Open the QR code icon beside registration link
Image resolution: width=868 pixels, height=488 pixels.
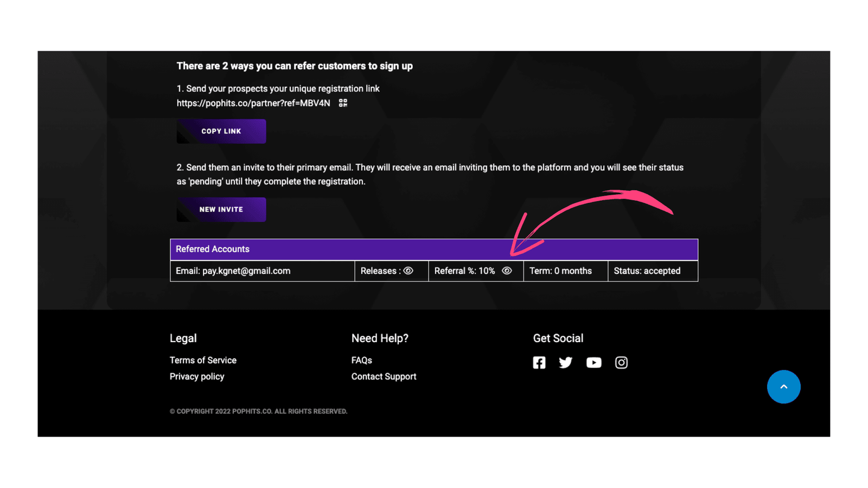(x=343, y=102)
